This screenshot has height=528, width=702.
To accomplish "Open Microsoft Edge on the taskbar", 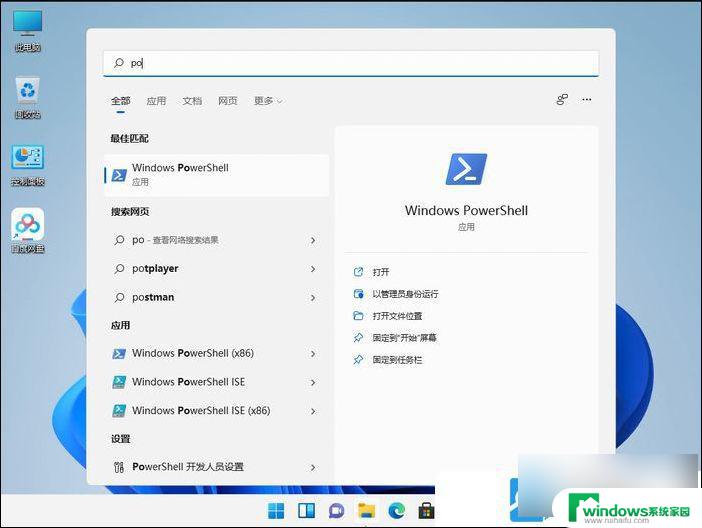I will point(396,511).
